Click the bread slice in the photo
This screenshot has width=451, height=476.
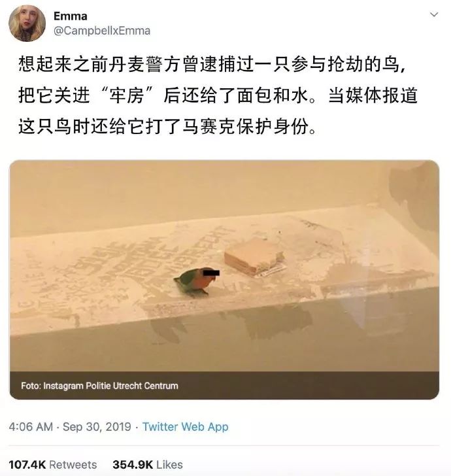[x=254, y=256]
